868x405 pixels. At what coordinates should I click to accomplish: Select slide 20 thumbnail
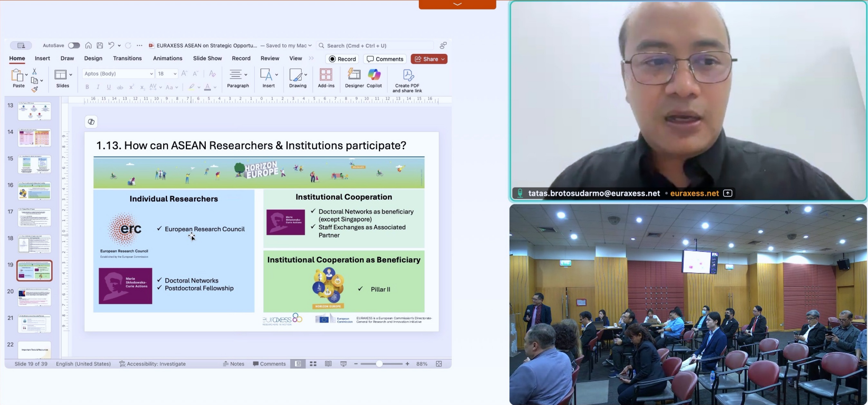click(34, 297)
